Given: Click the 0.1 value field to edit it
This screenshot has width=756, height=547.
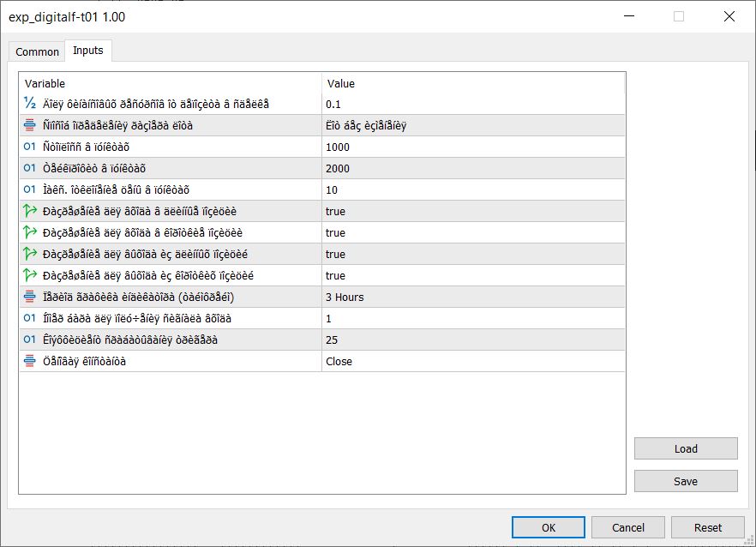Looking at the screenshot, I should point(471,105).
